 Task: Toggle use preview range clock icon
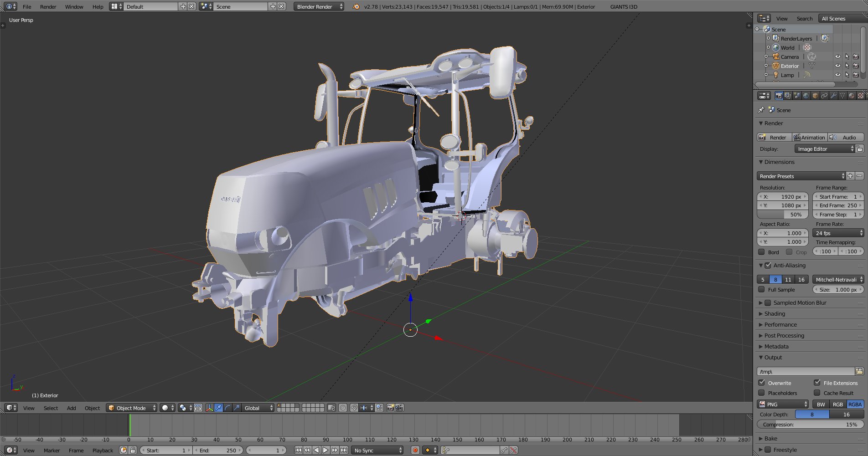pos(124,451)
